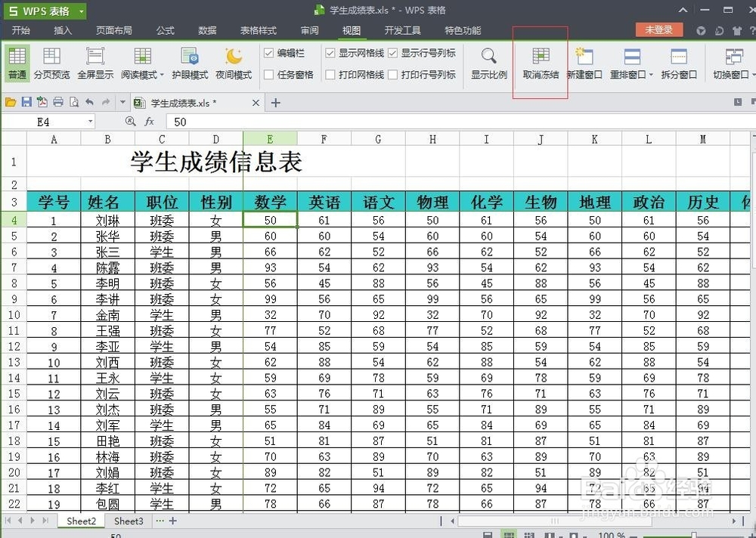Undo the last action
The width and height of the screenshot is (756, 538).
[x=90, y=102]
